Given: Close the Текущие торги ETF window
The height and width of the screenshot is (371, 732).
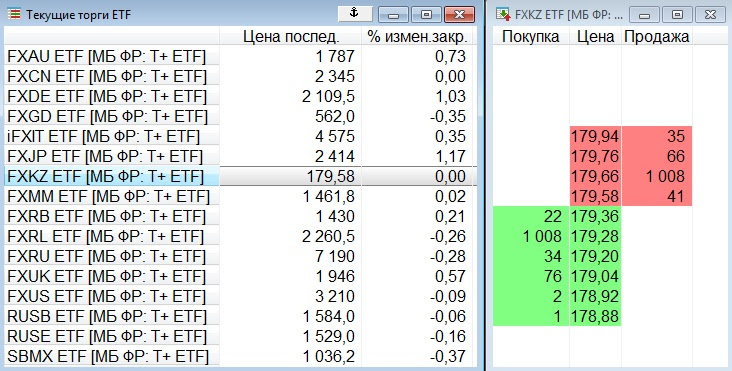Looking at the screenshot, I should (x=459, y=14).
